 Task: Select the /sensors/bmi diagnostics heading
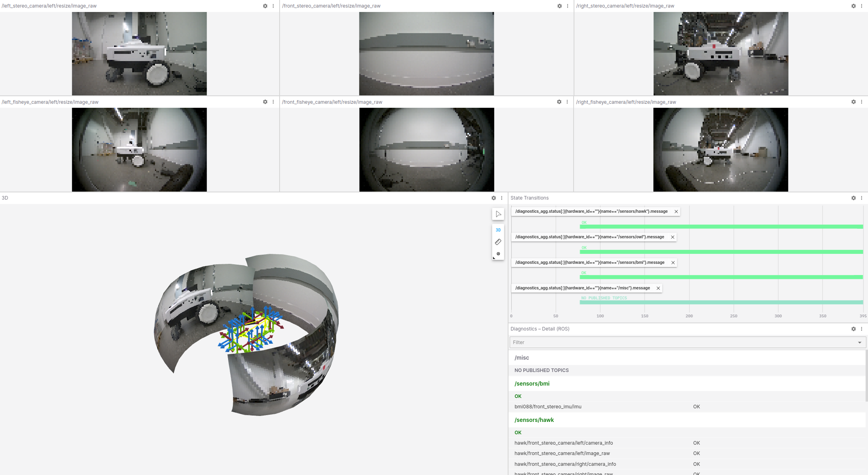pyautogui.click(x=532, y=384)
